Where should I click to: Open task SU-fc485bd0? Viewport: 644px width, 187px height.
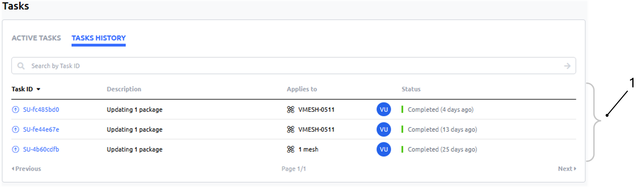click(41, 110)
